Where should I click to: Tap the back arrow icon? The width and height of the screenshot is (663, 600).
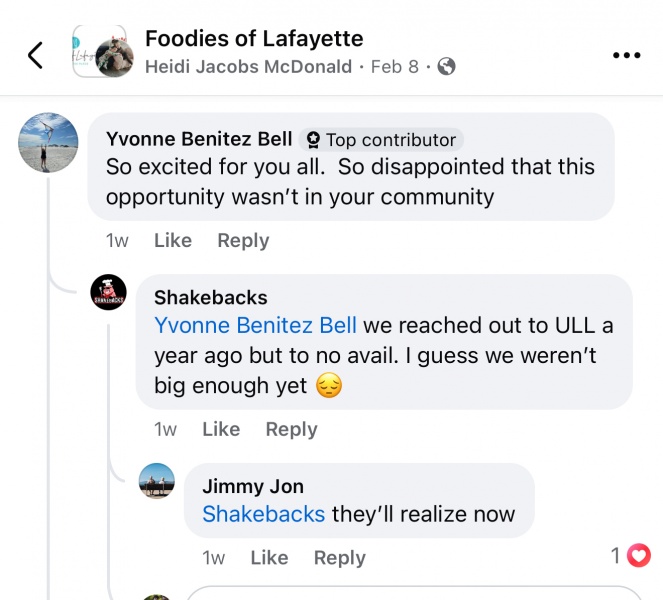(35, 55)
